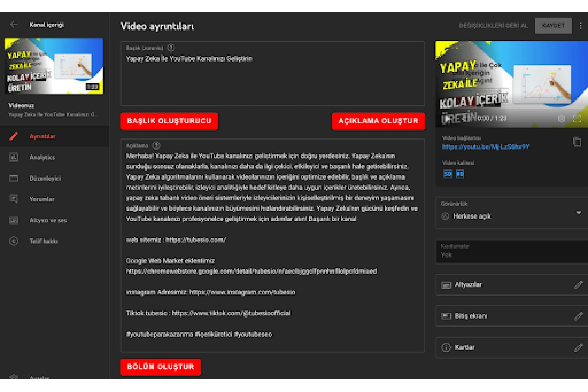Viewport: 588px width, 392px height.
Task: Enter fullscreen in the video preview
Action: coord(577,118)
